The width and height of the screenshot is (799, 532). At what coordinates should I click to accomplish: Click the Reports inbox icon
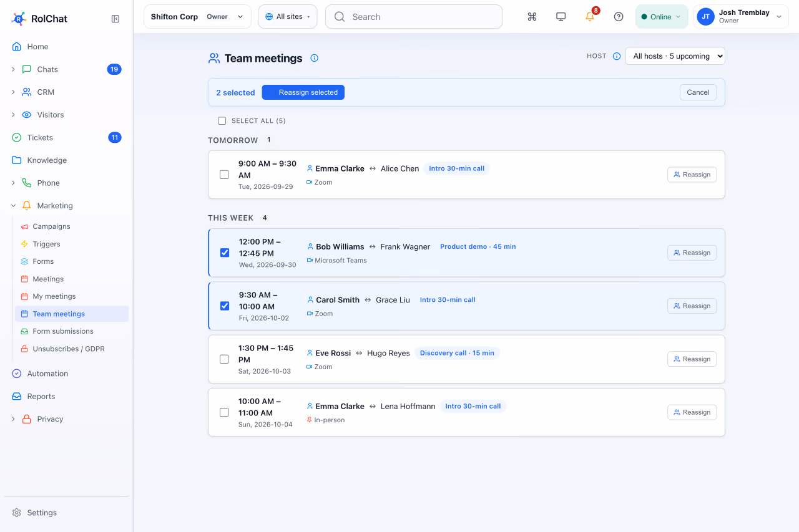coord(17,397)
